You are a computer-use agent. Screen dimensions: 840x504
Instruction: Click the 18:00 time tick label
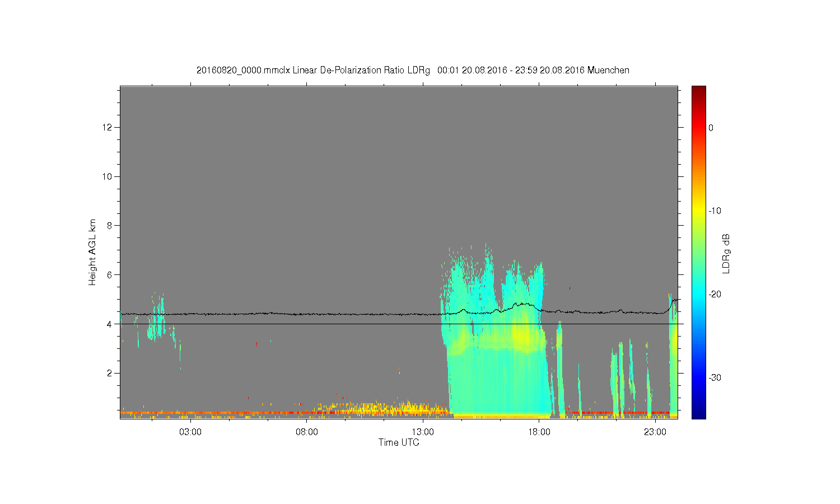point(539,432)
